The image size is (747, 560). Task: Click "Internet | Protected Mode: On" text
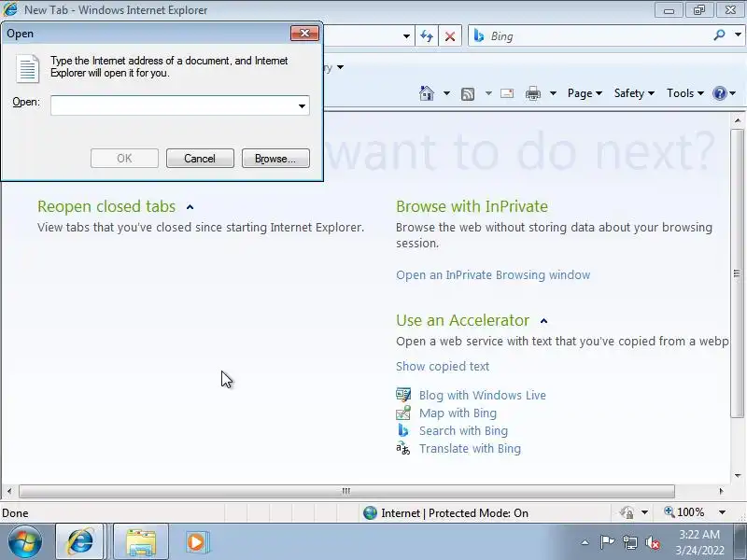tap(455, 513)
